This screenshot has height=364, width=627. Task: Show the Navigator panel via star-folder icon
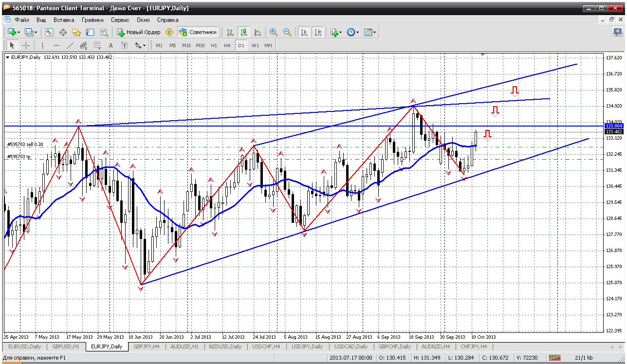point(76,32)
